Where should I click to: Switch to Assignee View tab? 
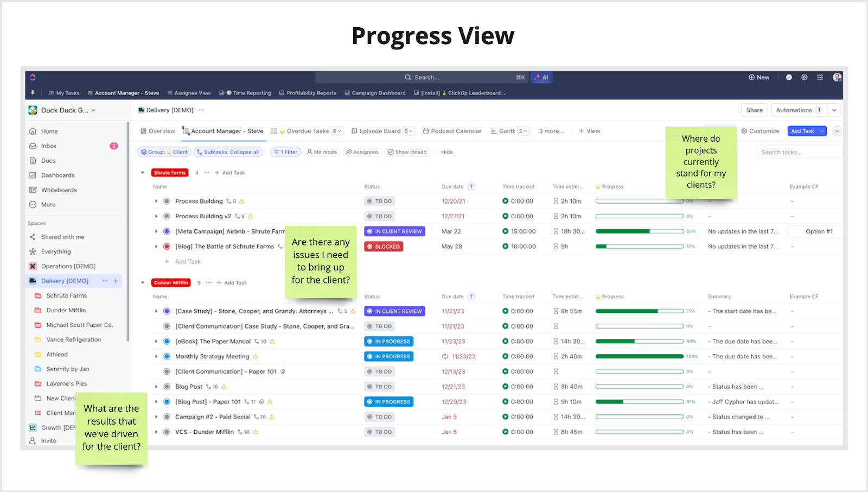[x=189, y=93]
